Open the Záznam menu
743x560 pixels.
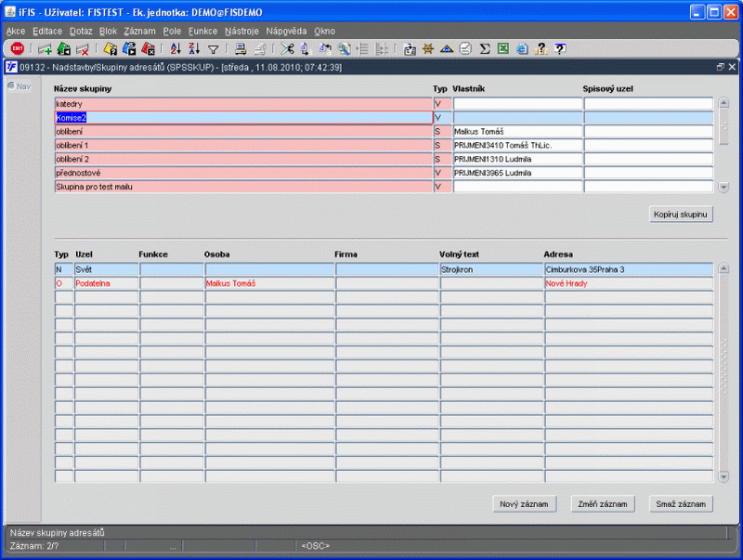pos(140,31)
